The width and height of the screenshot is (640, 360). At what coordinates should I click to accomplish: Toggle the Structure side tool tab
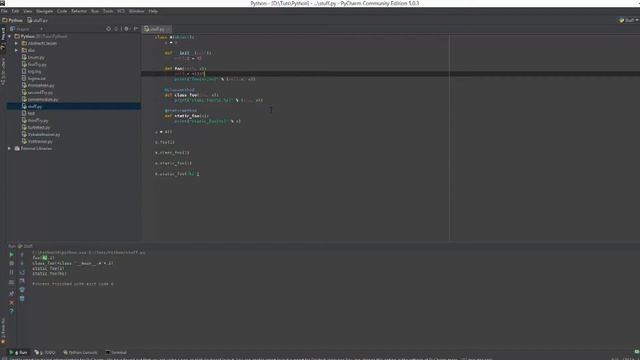coord(3,72)
